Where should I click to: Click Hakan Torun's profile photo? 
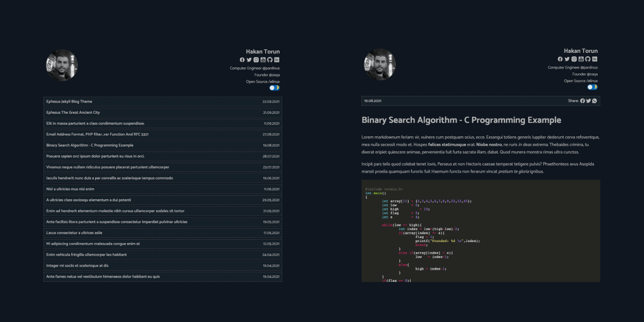pos(61,64)
